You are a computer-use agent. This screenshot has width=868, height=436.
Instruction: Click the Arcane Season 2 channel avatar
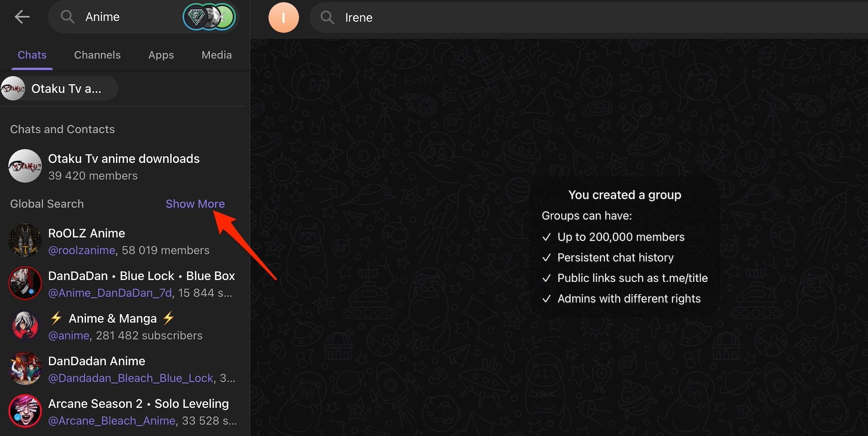point(25,411)
